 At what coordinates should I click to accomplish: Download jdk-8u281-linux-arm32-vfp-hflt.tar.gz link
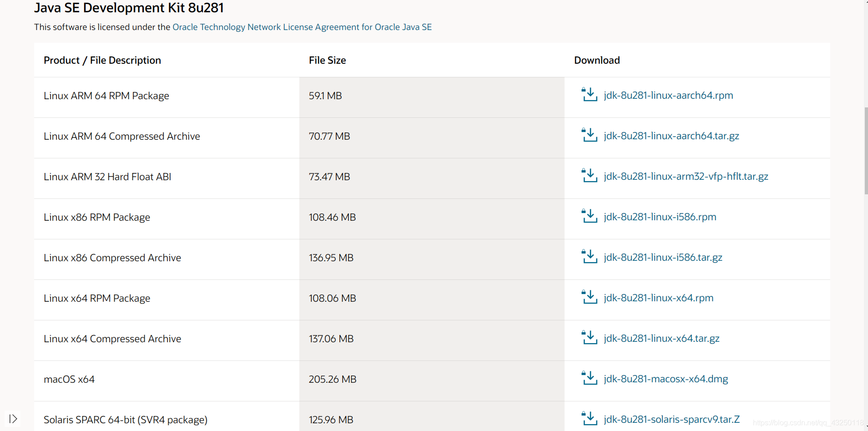[686, 176]
